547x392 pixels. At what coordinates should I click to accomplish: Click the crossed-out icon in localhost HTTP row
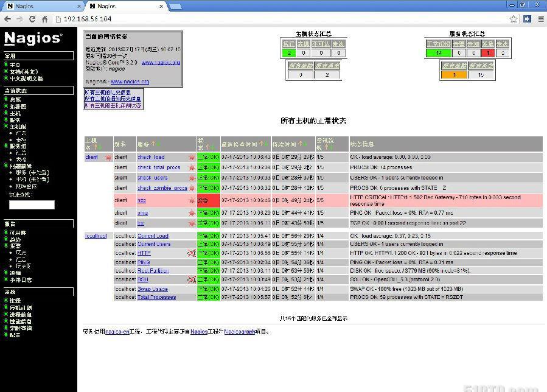[192, 253]
